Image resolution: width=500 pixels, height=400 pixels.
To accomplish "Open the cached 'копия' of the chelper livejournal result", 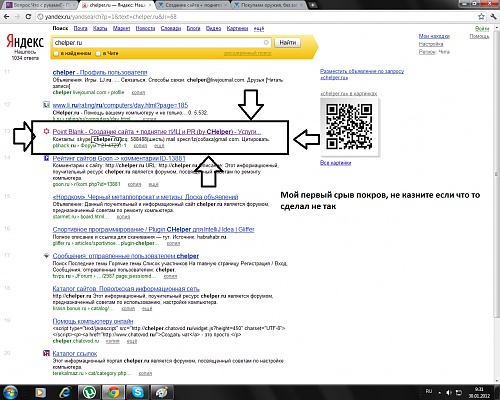I will (x=138, y=92).
